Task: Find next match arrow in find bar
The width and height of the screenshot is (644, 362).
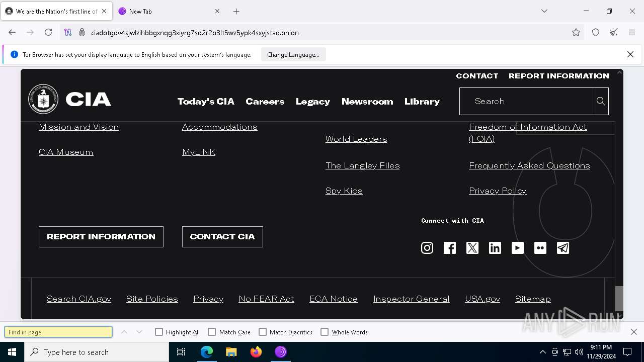Action: pos(139,332)
